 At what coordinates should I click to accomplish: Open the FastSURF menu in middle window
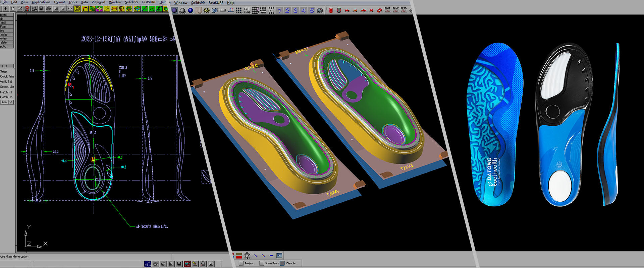coord(216,3)
